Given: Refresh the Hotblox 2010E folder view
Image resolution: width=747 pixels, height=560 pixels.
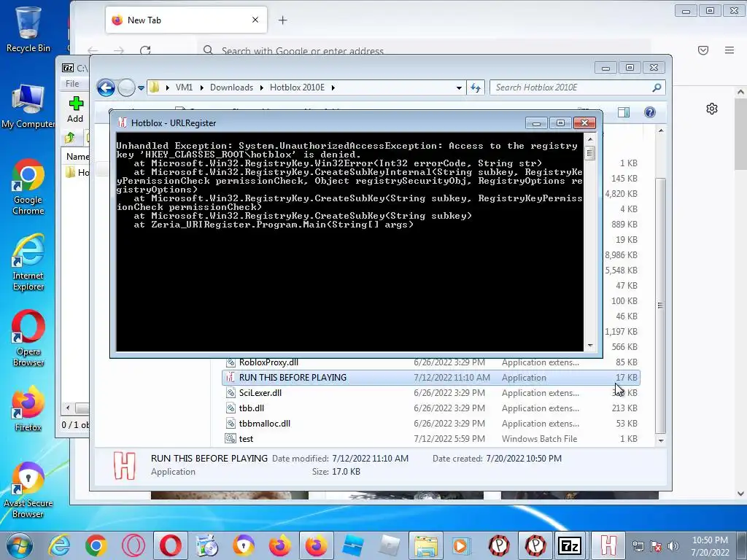Looking at the screenshot, I should click(476, 87).
